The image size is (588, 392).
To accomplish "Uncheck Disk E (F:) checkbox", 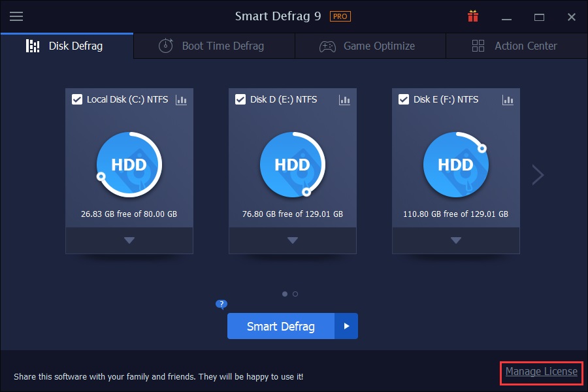I will point(404,99).
